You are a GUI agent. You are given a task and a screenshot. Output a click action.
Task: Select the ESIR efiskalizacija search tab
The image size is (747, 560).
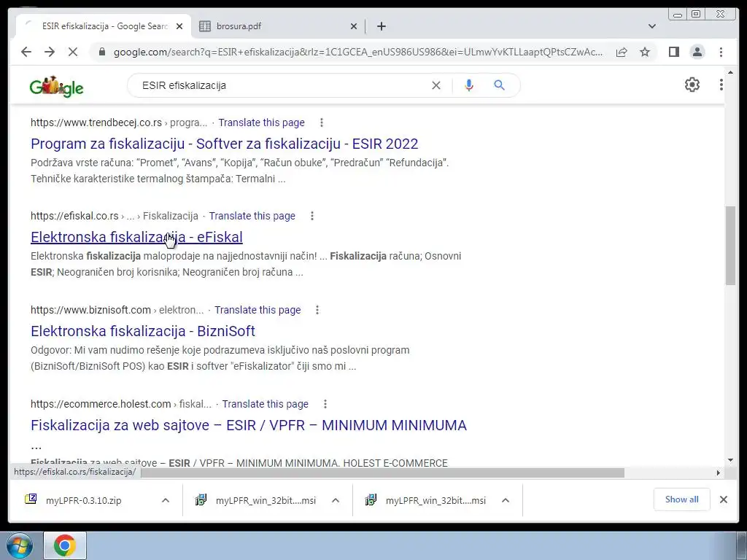(x=104, y=26)
